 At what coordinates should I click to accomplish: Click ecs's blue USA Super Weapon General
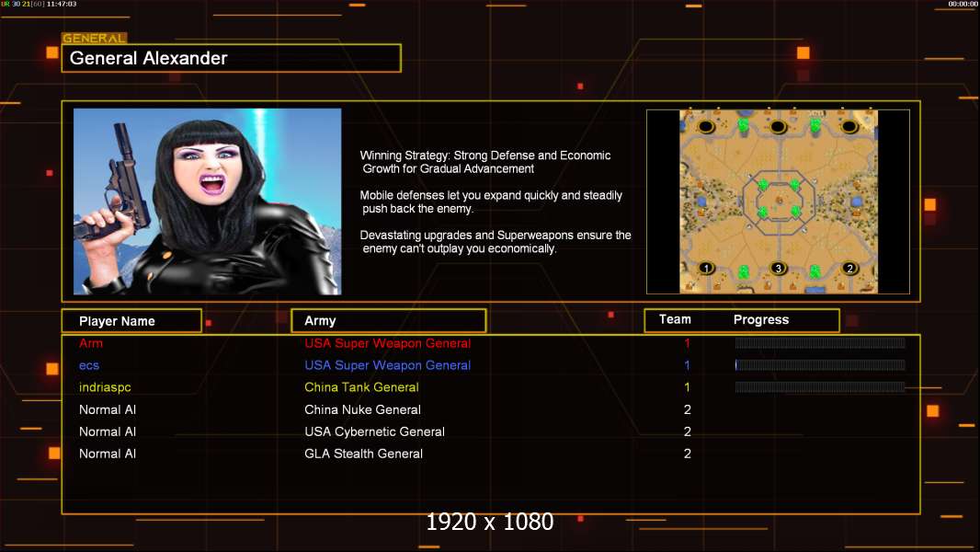click(388, 365)
